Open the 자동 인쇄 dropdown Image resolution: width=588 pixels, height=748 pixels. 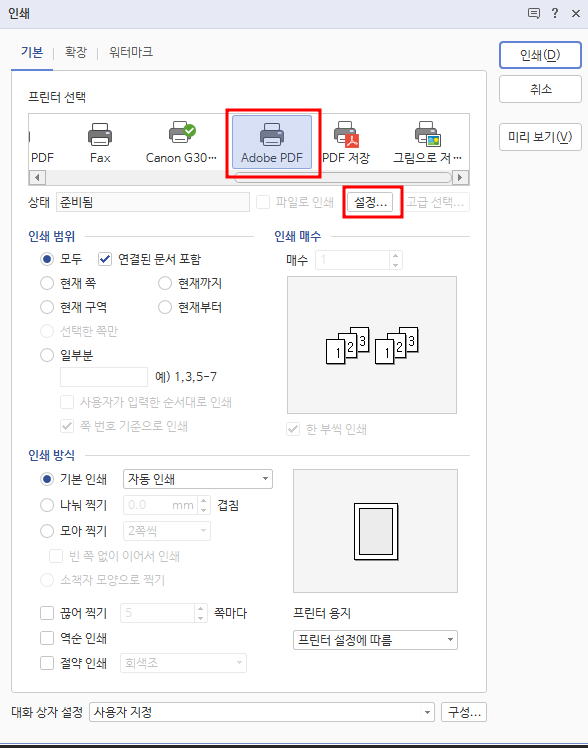coord(198,479)
